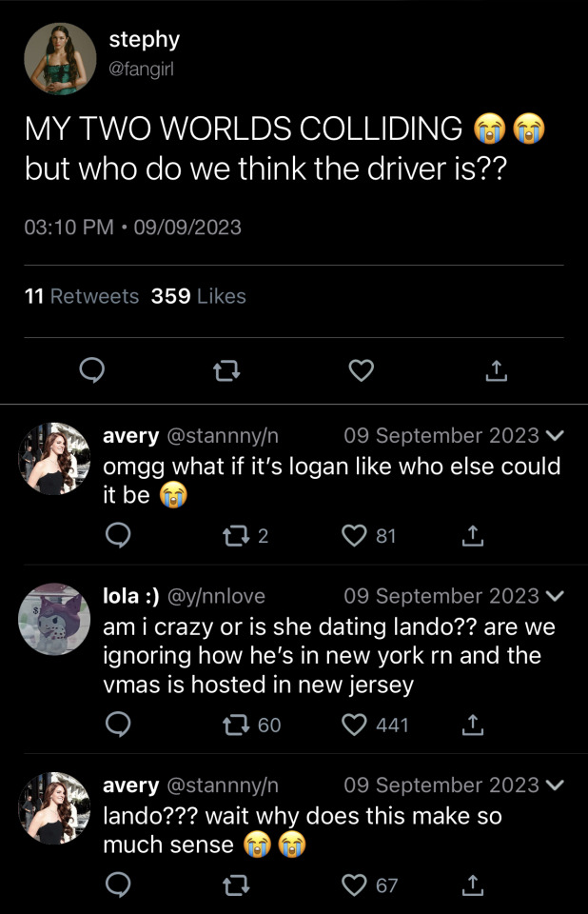The width and height of the screenshot is (588, 914).
Task: Like lola's comment with 441 likes
Action: click(356, 725)
